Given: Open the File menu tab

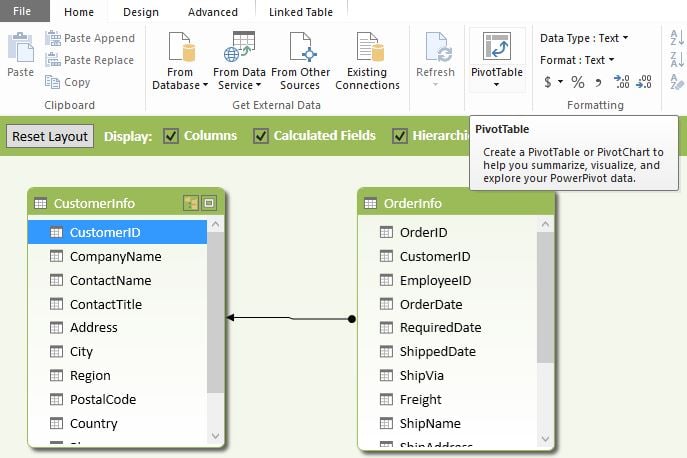Looking at the screenshot, I should point(22,12).
